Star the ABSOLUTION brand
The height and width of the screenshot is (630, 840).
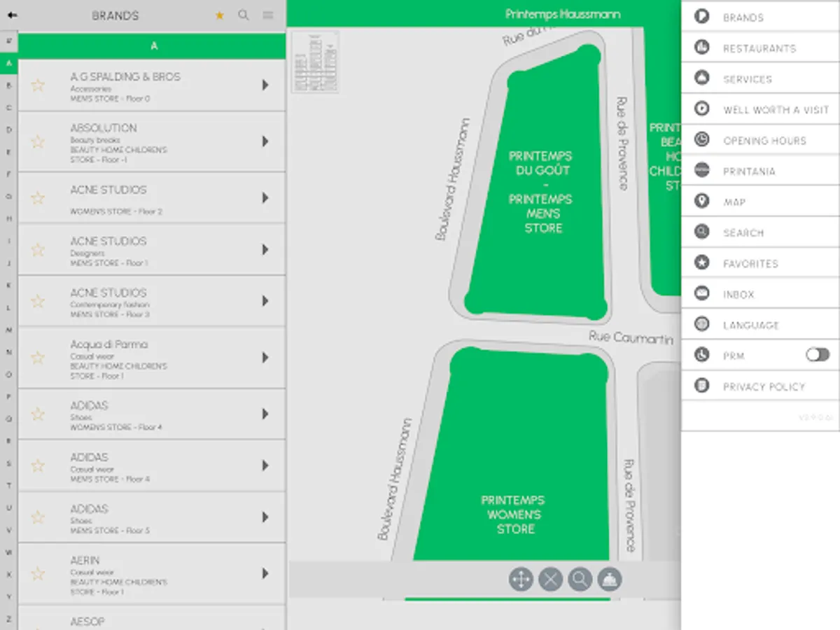(38, 142)
